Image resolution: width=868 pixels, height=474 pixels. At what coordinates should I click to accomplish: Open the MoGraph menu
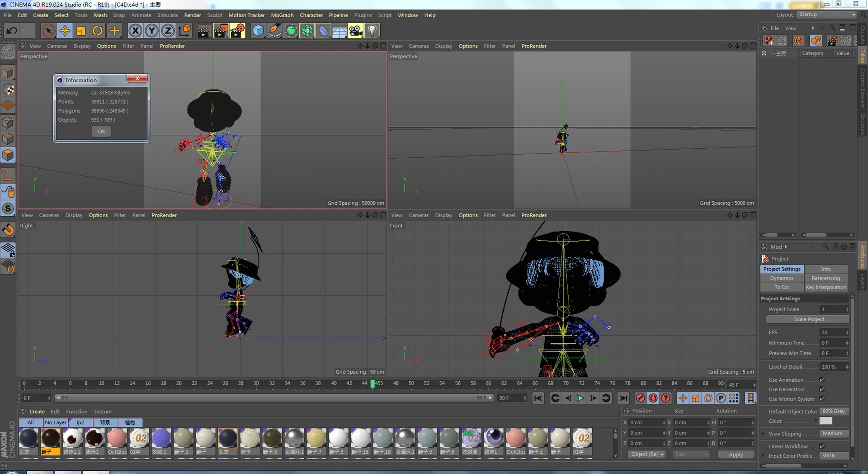click(x=282, y=15)
